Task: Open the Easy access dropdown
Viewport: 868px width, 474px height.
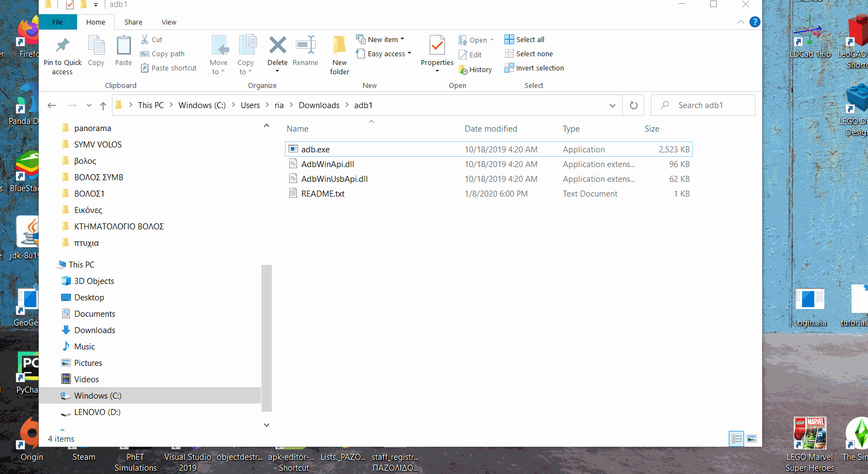Action: (384, 54)
